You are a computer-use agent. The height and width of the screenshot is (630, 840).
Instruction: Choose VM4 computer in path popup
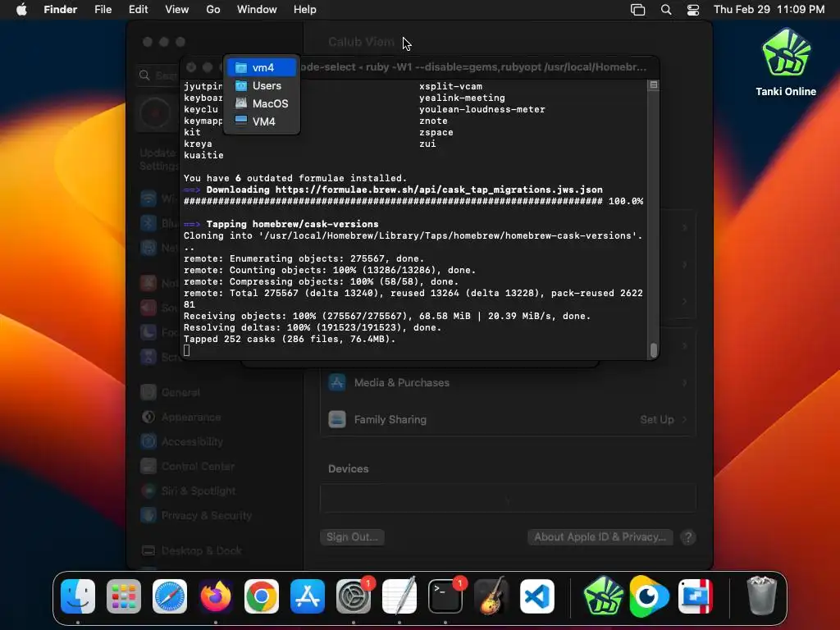[262, 121]
